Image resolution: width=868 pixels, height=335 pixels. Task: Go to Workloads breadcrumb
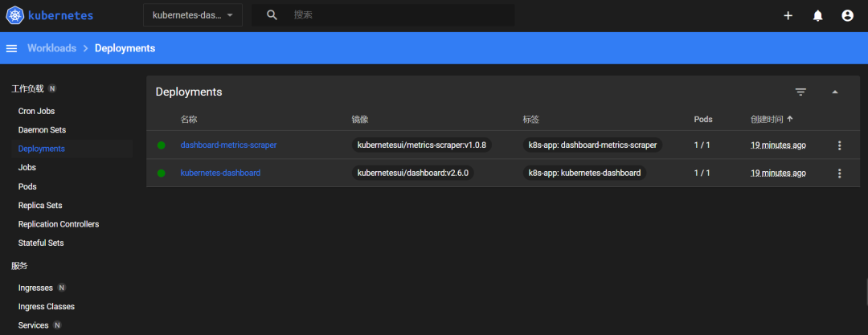(x=52, y=48)
